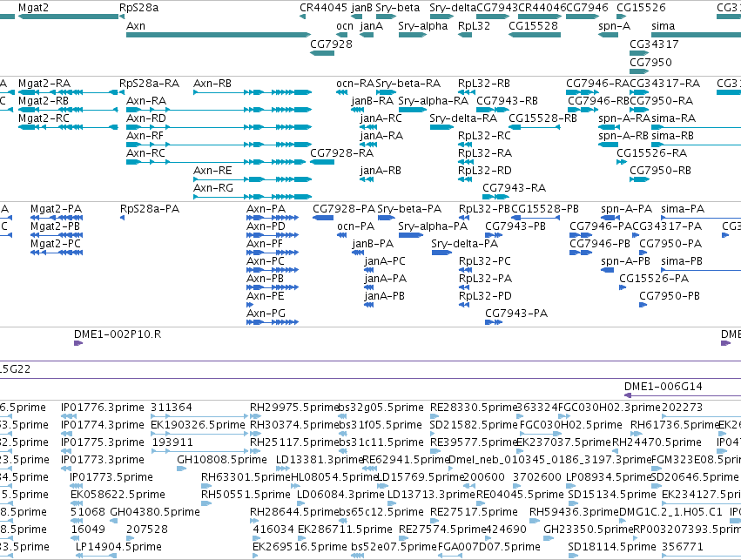Click the LP14904.5prime EST label

pos(118,547)
